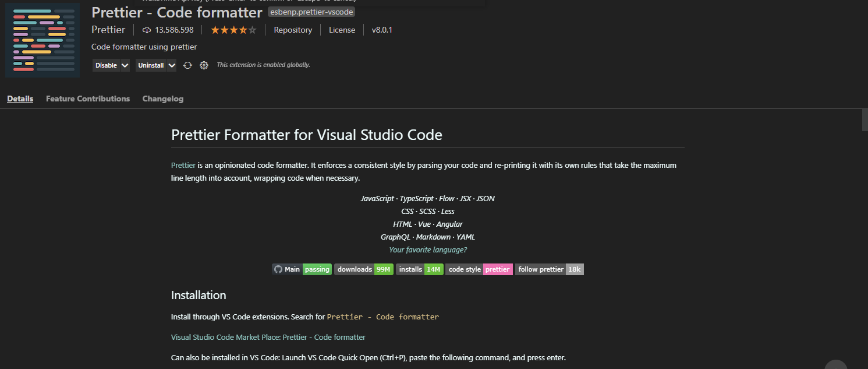868x369 pixels.
Task: Open the Prettier link in description paragraph
Action: coord(183,165)
